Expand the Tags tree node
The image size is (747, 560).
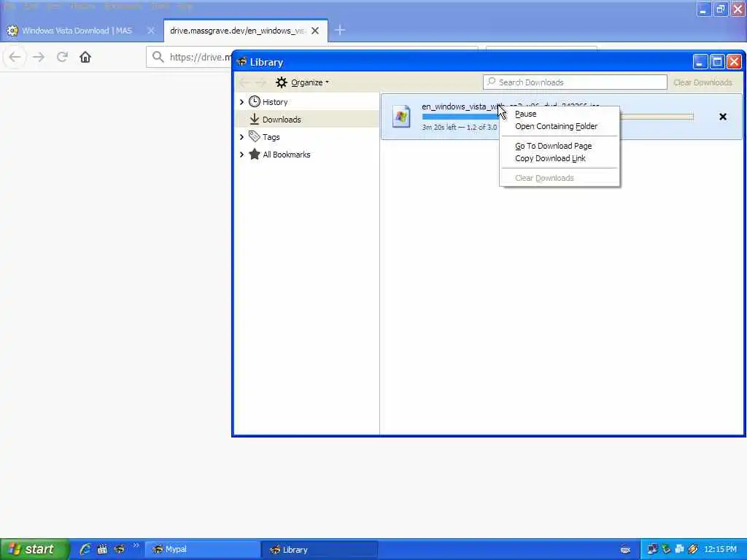(241, 137)
